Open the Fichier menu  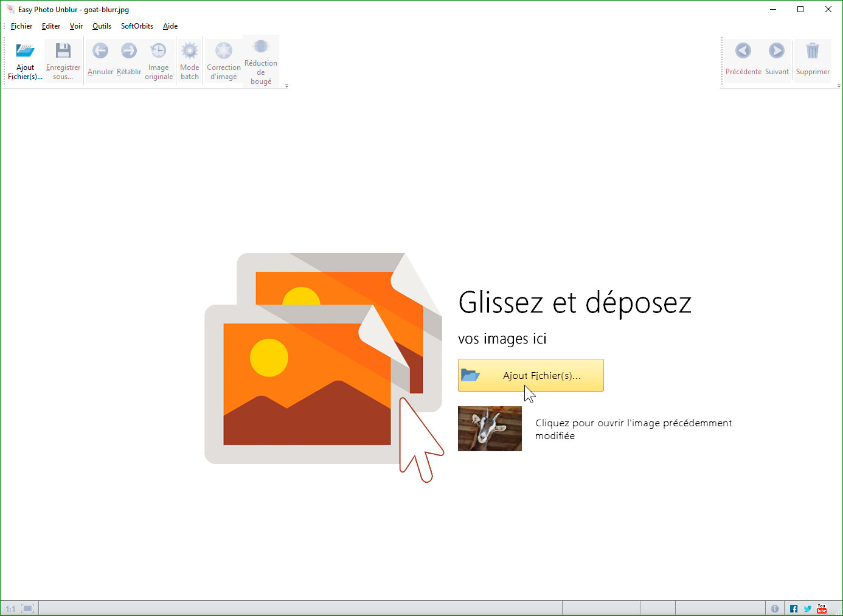pos(21,26)
